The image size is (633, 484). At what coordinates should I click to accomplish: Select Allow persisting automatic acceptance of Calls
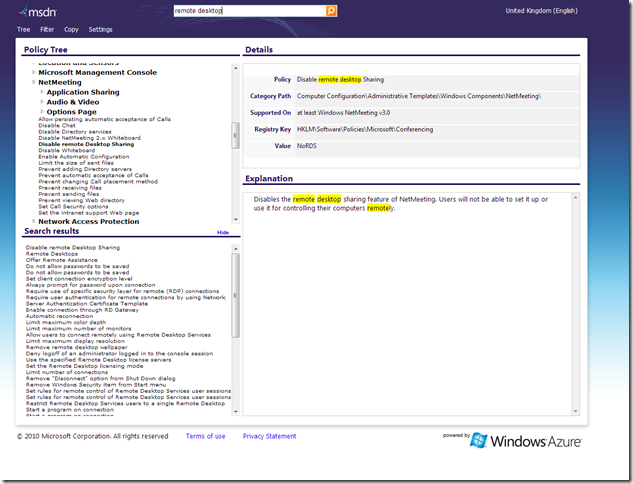[105, 119]
